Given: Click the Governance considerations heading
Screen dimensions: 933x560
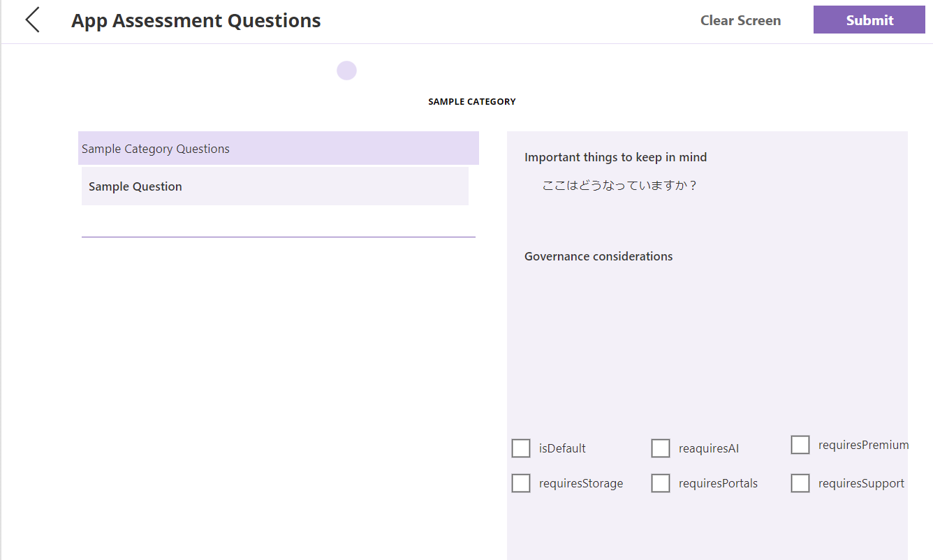Looking at the screenshot, I should coord(598,256).
